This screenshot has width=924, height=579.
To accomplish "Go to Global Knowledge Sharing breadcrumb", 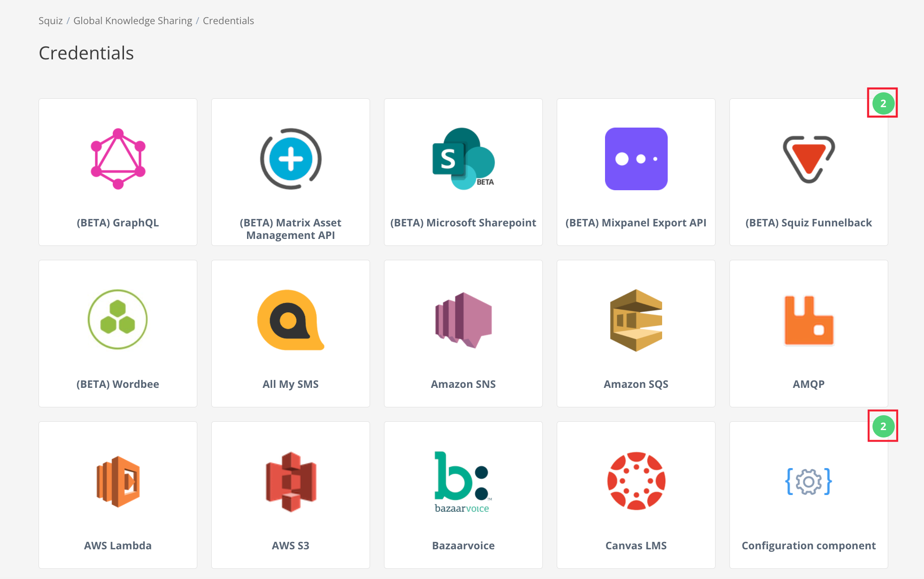I will click(133, 20).
